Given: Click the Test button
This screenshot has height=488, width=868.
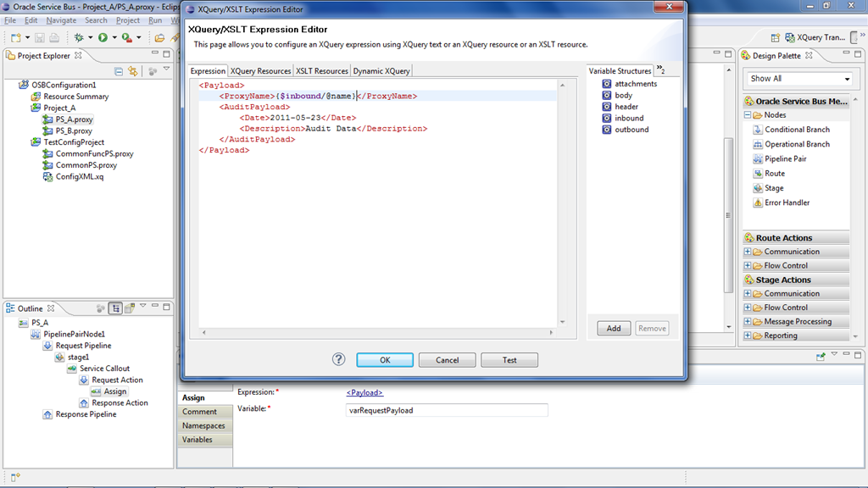Looking at the screenshot, I should [509, 360].
